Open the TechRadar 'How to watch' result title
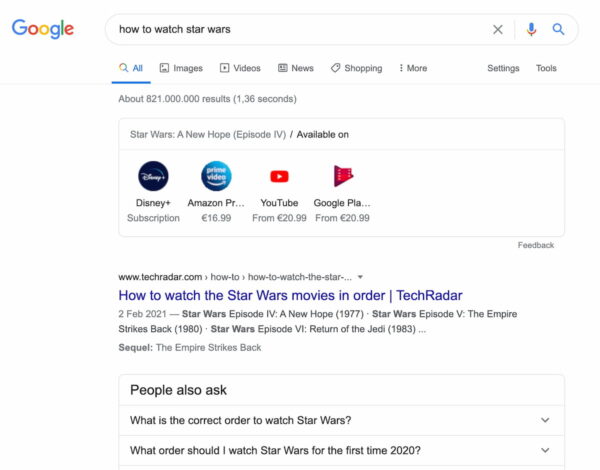Screen dimensions: 600x470 click(290, 295)
